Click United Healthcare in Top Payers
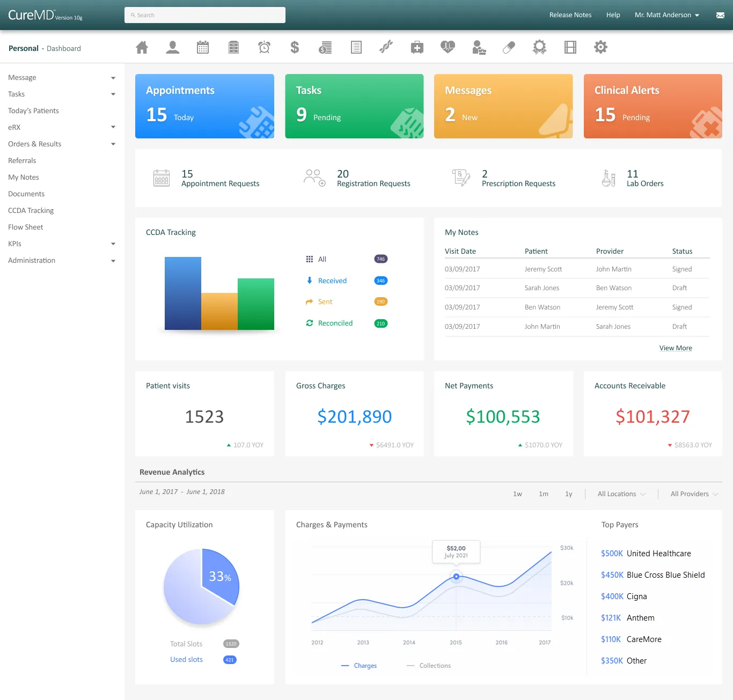The height and width of the screenshot is (700, 733). pyautogui.click(x=658, y=554)
